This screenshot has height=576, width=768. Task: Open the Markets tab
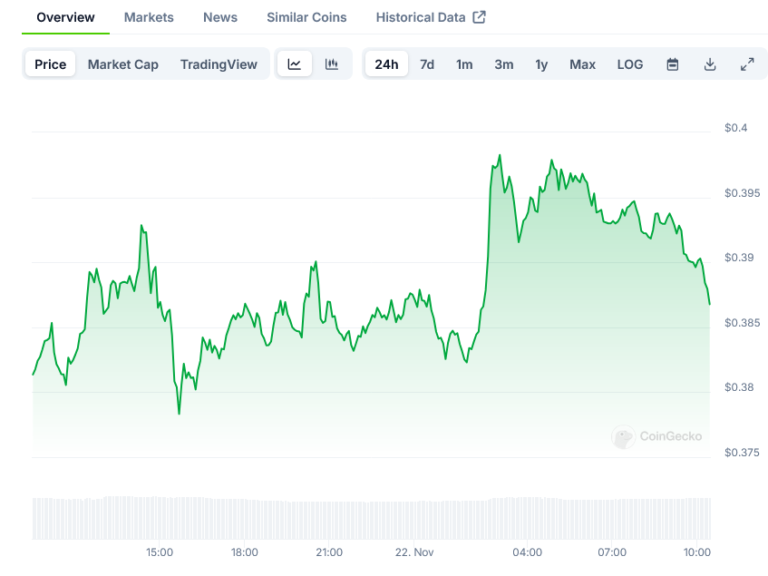pyautogui.click(x=149, y=18)
